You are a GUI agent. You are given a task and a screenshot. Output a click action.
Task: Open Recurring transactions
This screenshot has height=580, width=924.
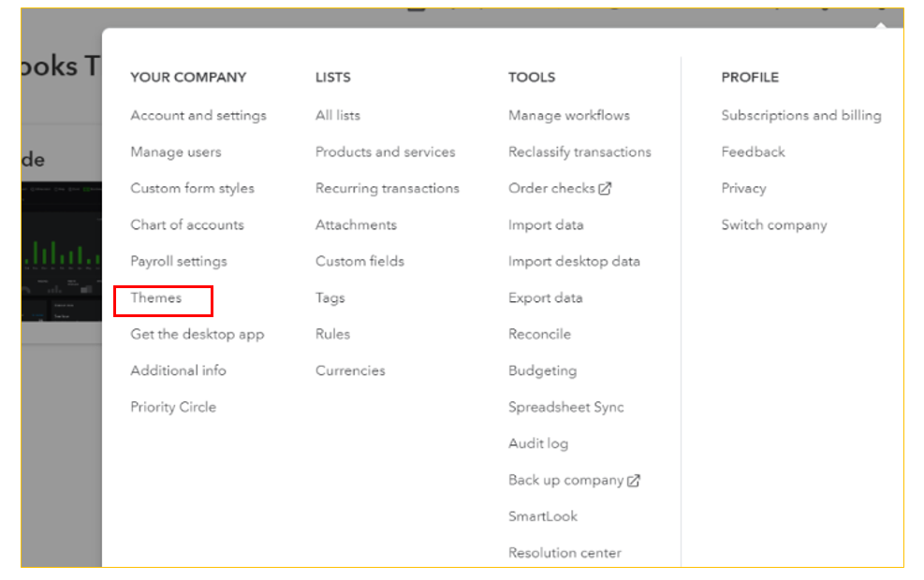pos(388,188)
